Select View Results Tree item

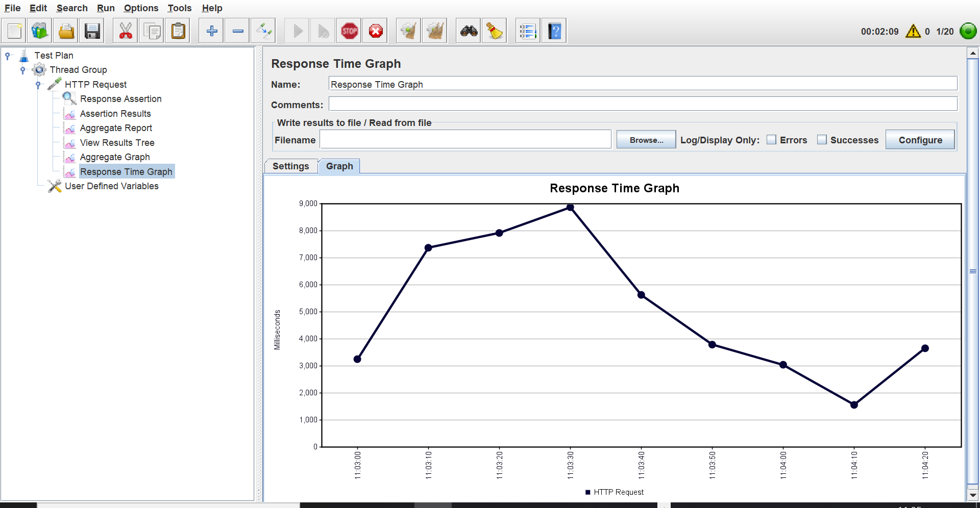[x=117, y=143]
